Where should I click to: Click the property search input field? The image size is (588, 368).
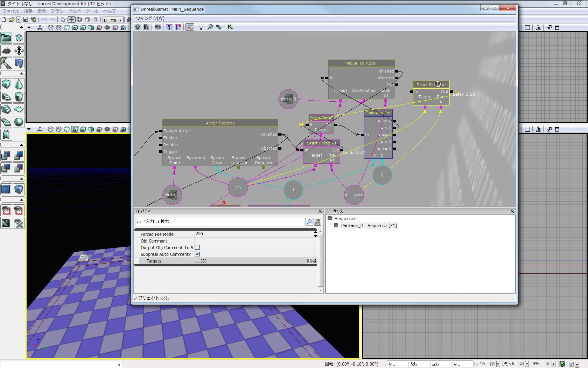pos(220,222)
